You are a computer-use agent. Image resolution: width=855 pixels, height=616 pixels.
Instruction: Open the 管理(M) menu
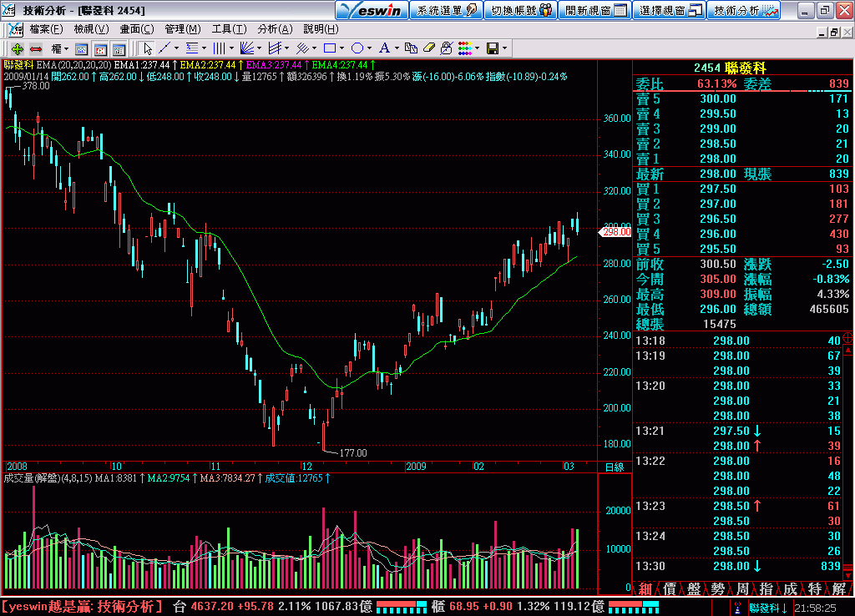pos(183,29)
